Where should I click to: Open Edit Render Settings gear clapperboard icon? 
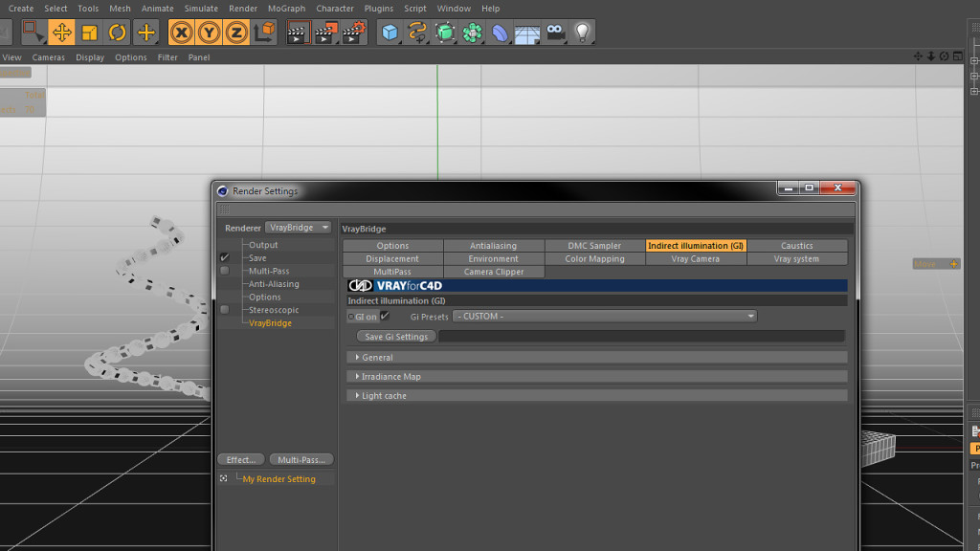coord(354,32)
